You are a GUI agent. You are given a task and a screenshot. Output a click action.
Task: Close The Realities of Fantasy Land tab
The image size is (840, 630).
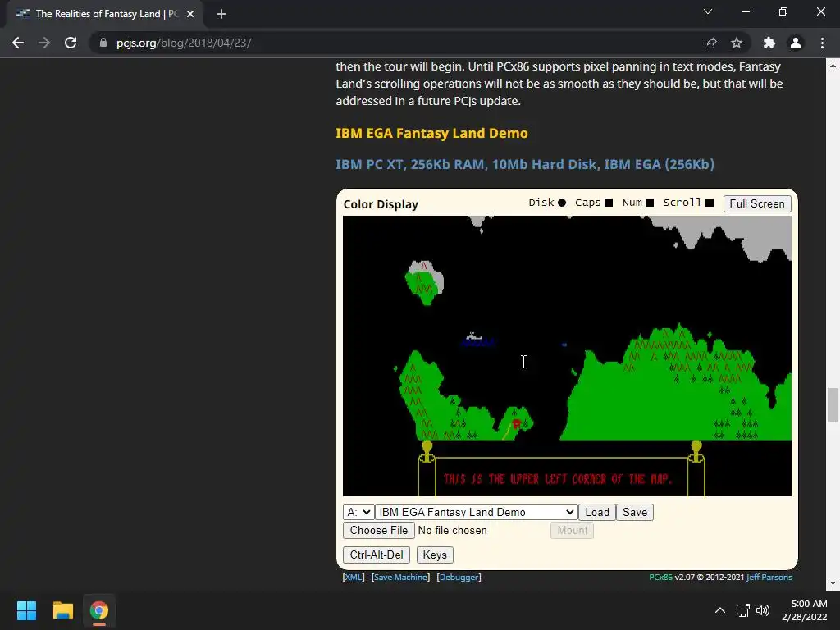(x=190, y=14)
